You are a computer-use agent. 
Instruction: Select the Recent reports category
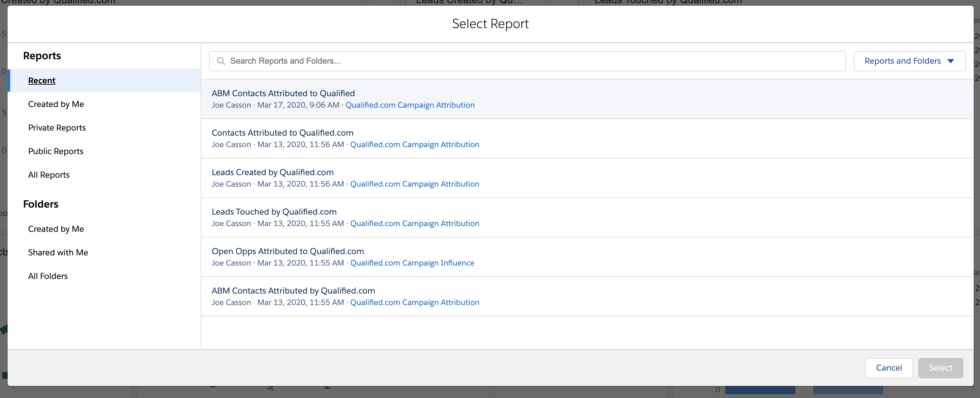click(104, 81)
